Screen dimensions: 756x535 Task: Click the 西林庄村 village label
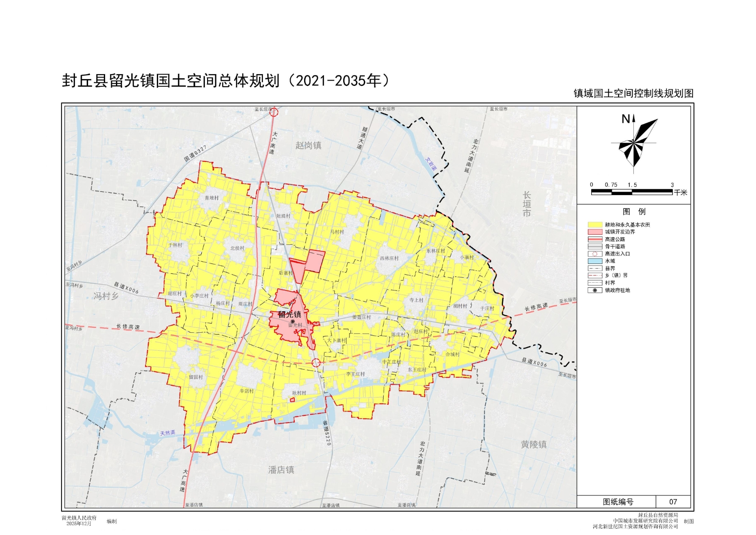tap(389, 259)
